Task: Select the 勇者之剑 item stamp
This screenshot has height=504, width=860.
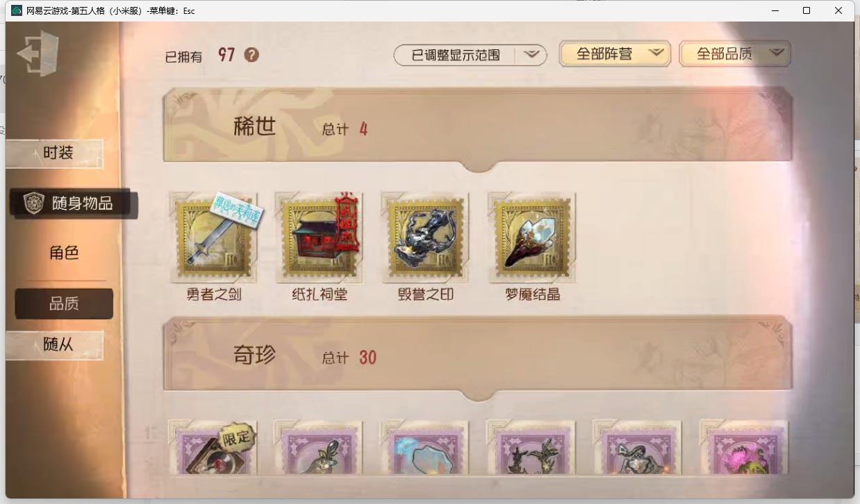Action: click(213, 236)
